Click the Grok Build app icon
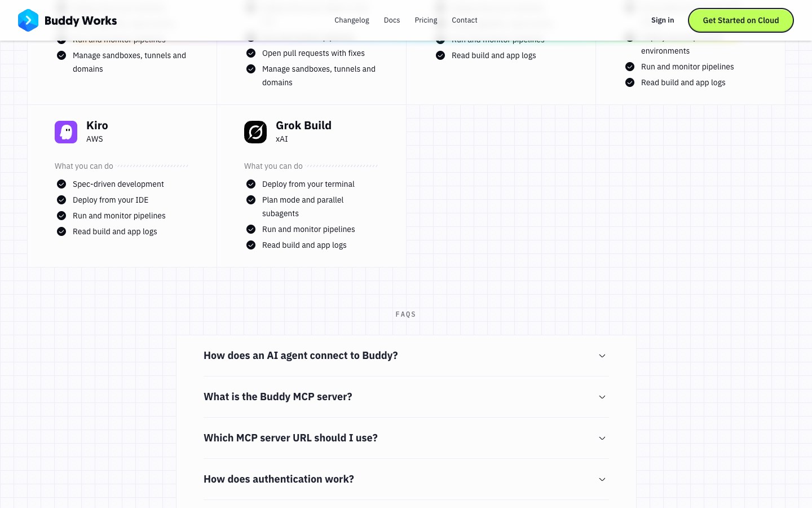812x508 pixels. (255, 132)
